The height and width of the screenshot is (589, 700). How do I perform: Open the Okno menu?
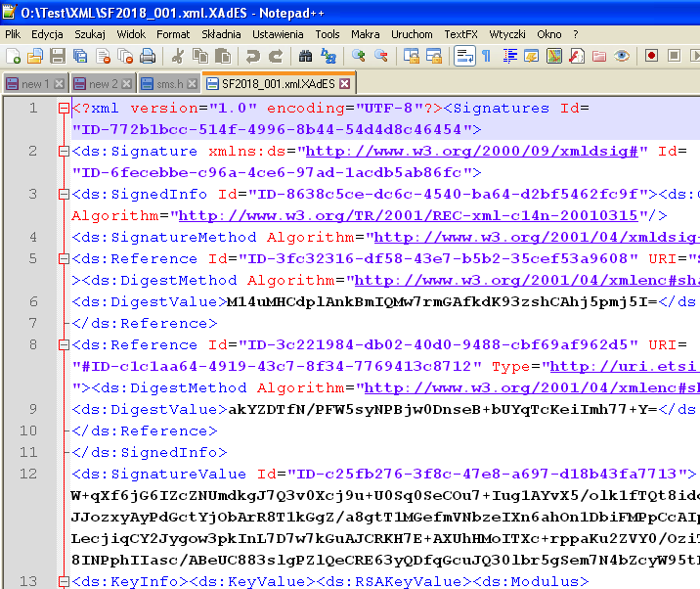(x=549, y=34)
